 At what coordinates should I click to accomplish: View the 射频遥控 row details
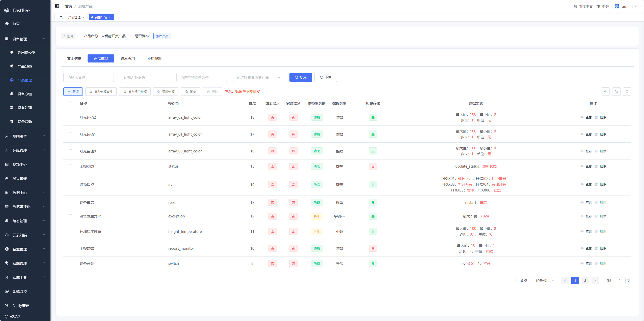coord(586,184)
